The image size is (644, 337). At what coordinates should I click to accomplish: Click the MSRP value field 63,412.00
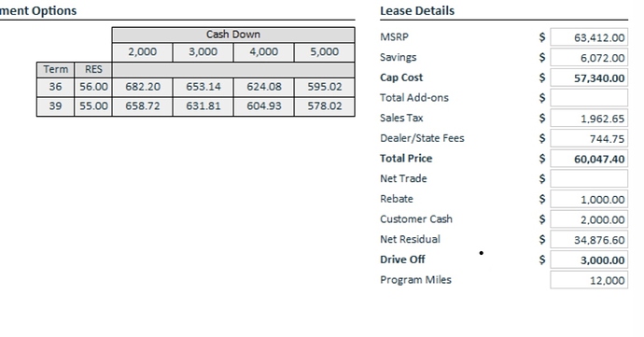tap(589, 37)
